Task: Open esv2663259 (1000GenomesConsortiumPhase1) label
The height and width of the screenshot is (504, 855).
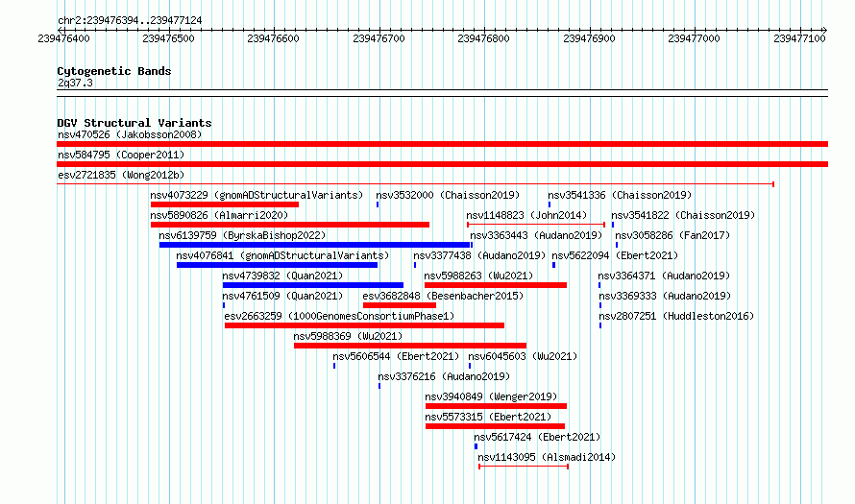Action: click(x=339, y=316)
